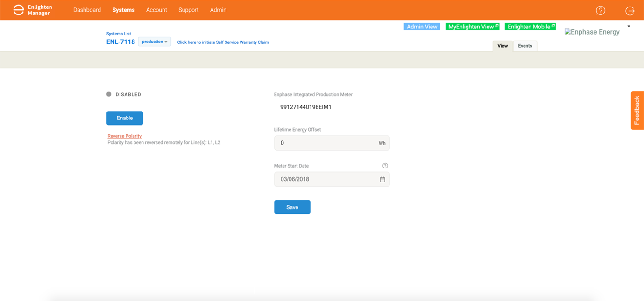Open the Admin menu
This screenshot has width=644, height=301.
tap(218, 10)
